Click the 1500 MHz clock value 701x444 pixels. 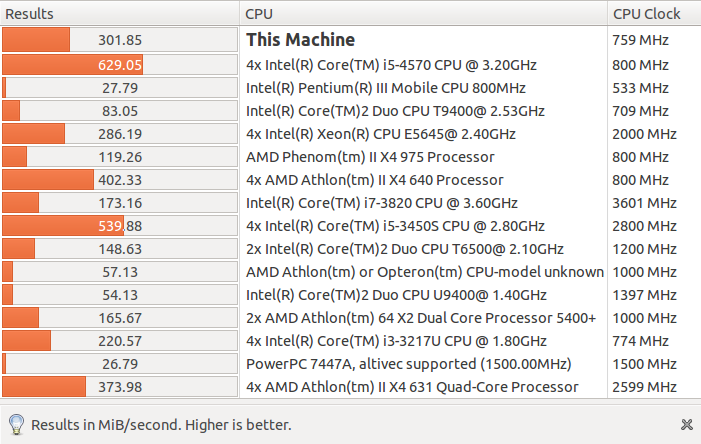(644, 364)
